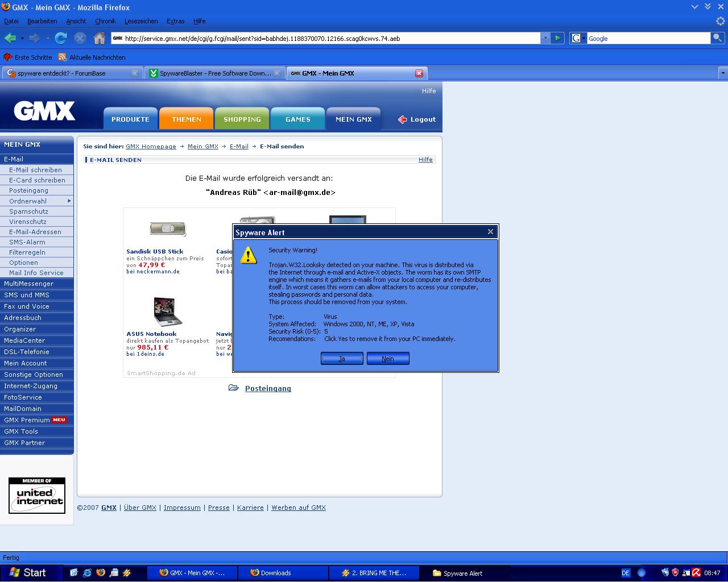Open Adressbuch in the sidebar
Viewport: 728px width, 582px height.
click(x=23, y=318)
